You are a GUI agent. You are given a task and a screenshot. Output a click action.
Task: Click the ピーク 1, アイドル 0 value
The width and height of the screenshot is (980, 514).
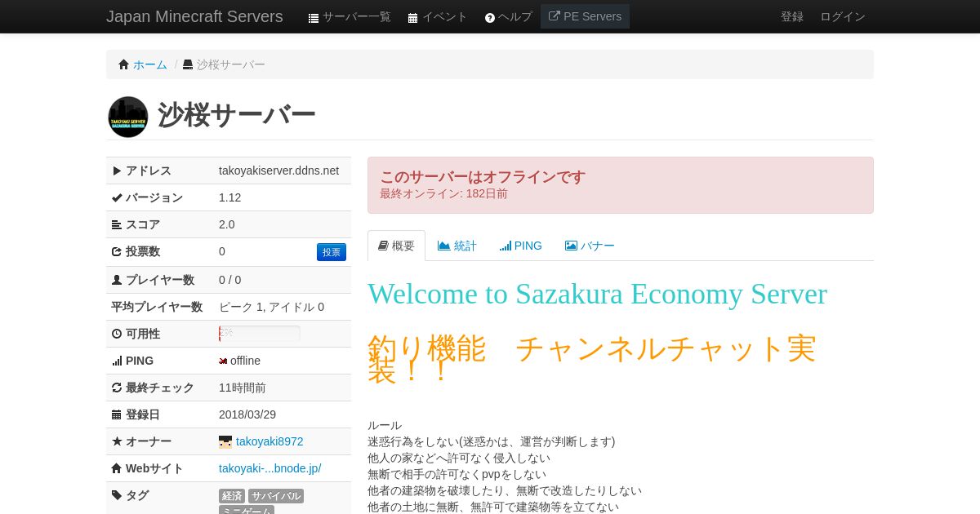[x=271, y=307]
